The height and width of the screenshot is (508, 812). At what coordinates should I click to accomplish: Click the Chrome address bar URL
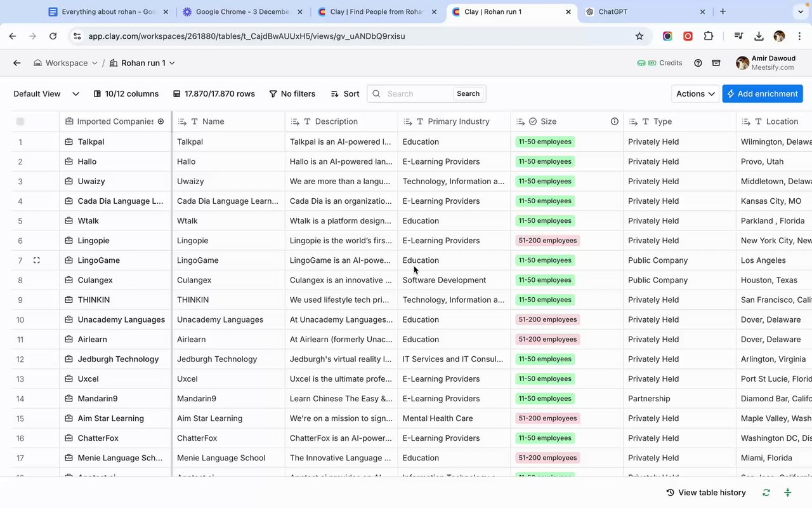click(x=246, y=36)
